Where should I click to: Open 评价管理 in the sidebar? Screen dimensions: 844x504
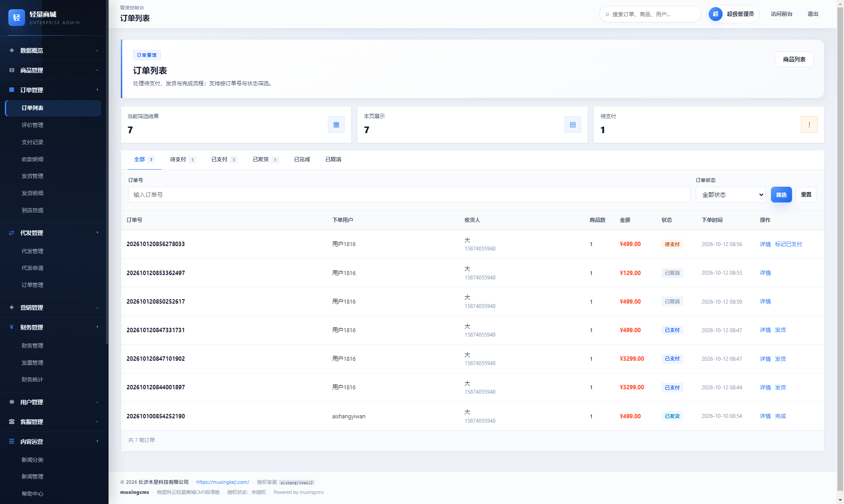pos(33,125)
